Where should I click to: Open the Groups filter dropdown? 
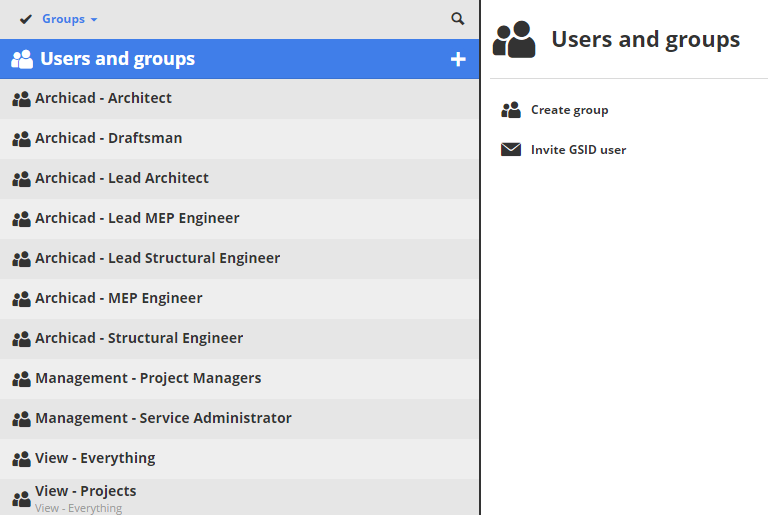point(70,19)
